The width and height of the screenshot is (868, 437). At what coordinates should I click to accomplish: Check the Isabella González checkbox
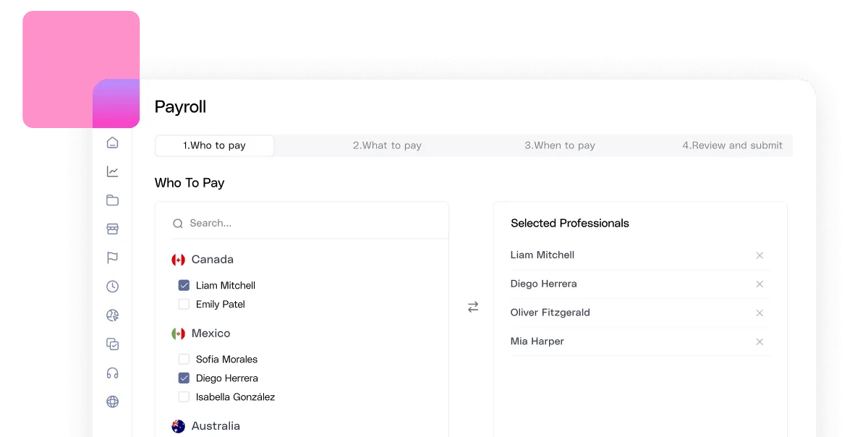point(184,396)
